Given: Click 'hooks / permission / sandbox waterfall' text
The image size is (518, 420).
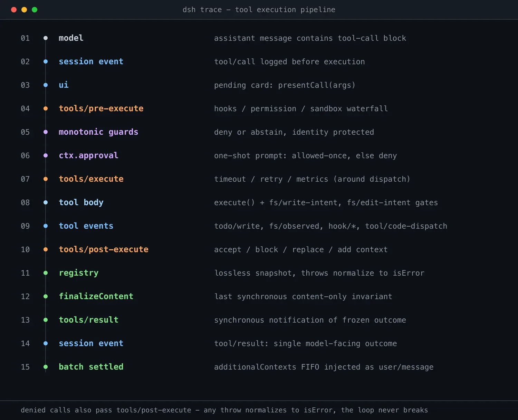Looking at the screenshot, I should point(301,109).
